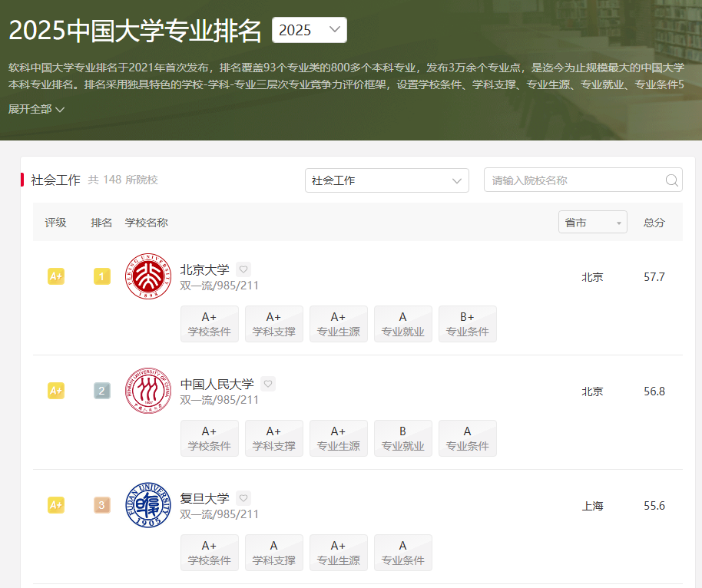Image resolution: width=702 pixels, height=588 pixels.
Task: Open the 北京大学 school link
Action: click(x=204, y=269)
